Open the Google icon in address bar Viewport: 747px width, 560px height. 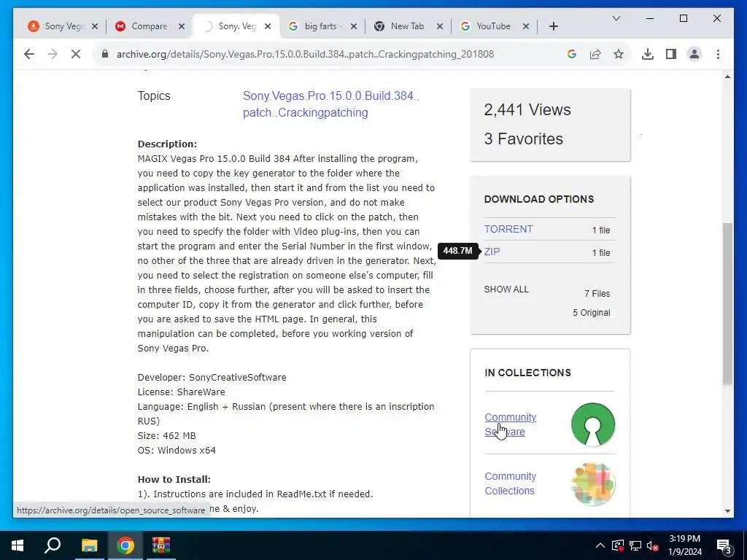point(572,54)
